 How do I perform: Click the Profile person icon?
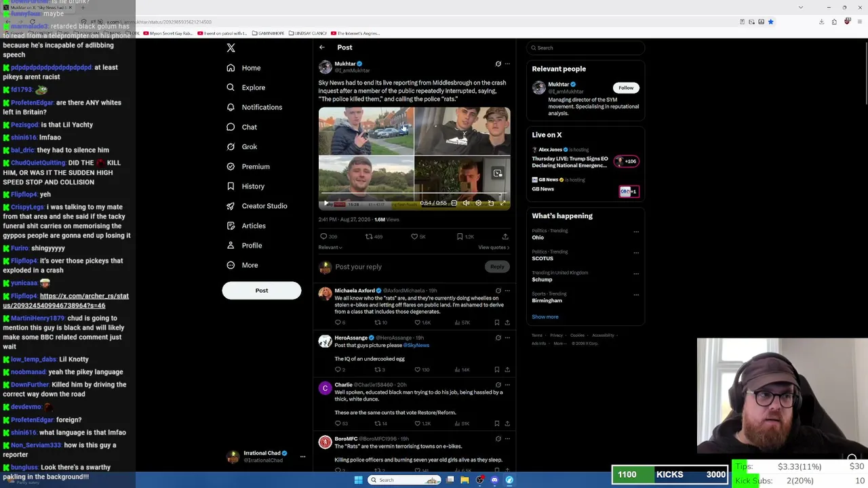click(x=231, y=245)
